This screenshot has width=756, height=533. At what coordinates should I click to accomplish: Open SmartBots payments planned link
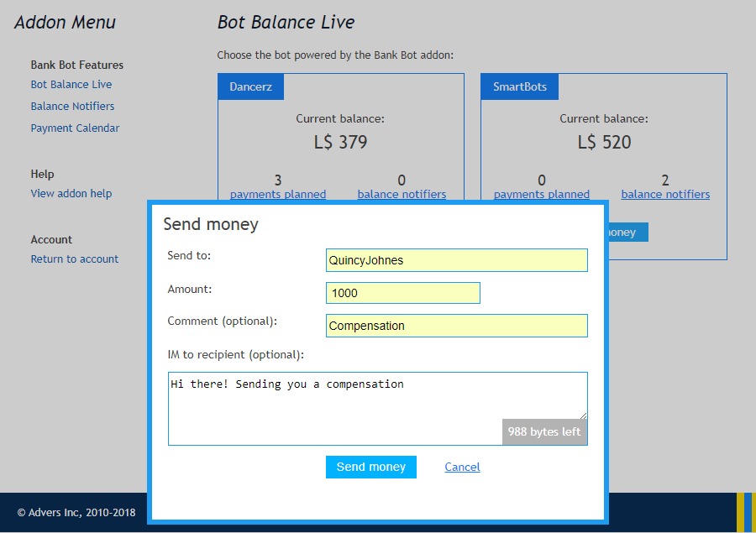click(x=542, y=194)
